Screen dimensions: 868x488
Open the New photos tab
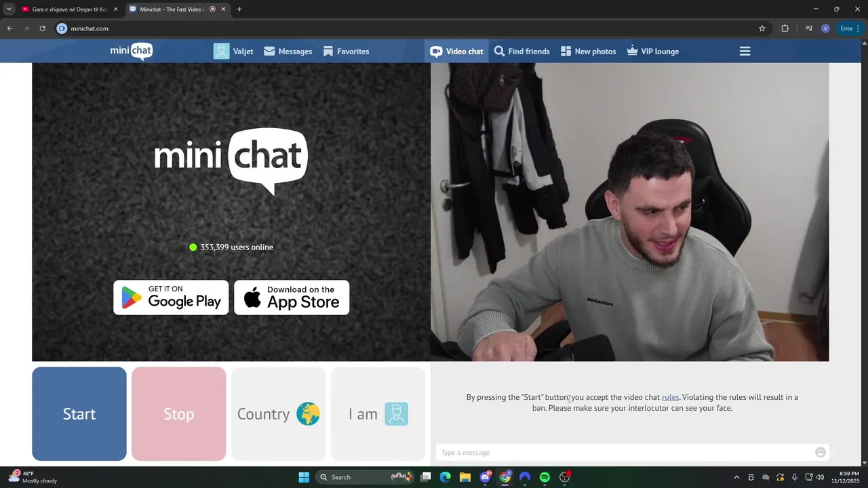click(588, 52)
